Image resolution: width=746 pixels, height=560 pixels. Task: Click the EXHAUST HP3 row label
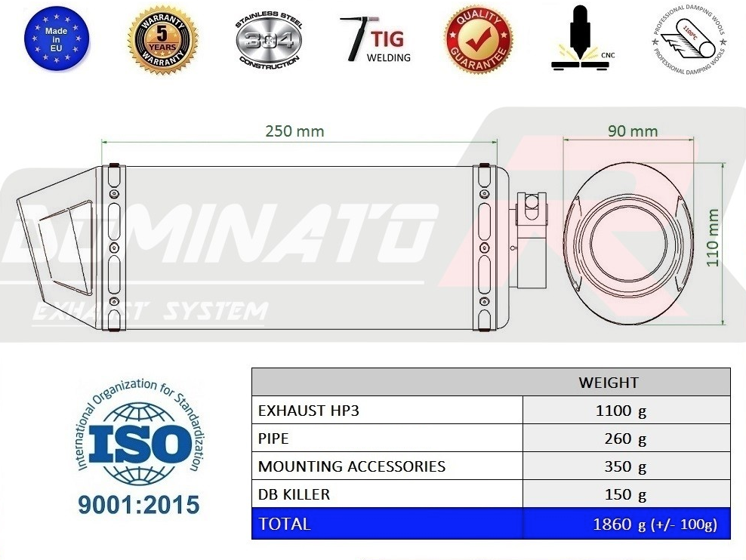308,411
